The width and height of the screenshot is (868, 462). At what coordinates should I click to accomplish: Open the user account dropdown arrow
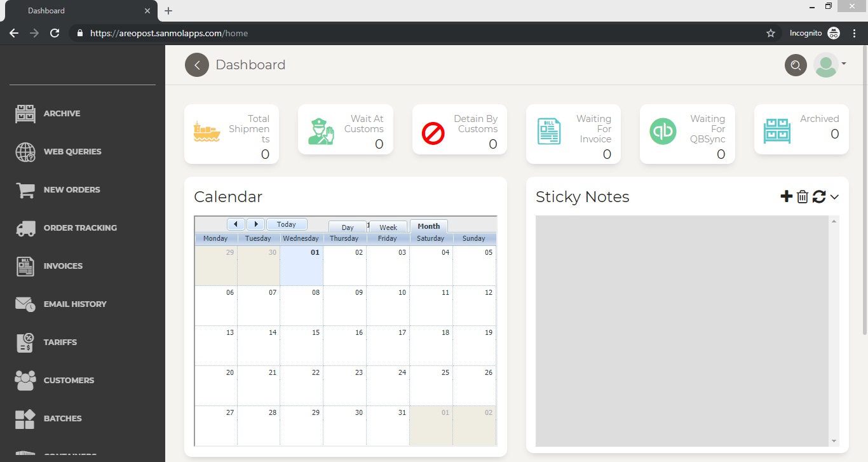tap(844, 64)
